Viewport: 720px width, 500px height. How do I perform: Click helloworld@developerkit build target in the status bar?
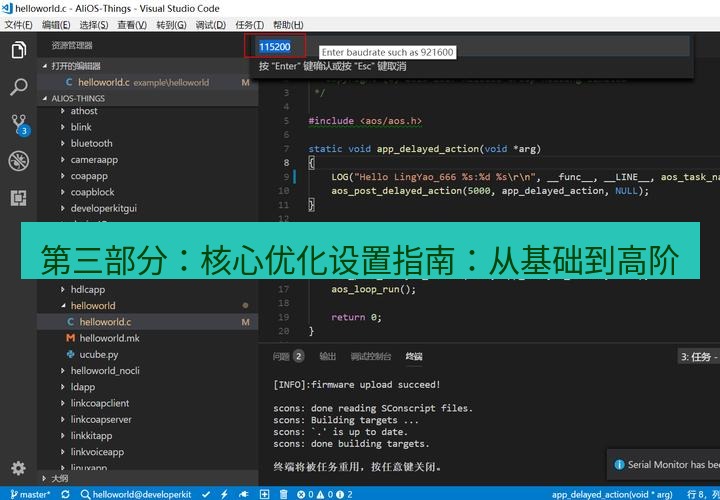point(135,494)
